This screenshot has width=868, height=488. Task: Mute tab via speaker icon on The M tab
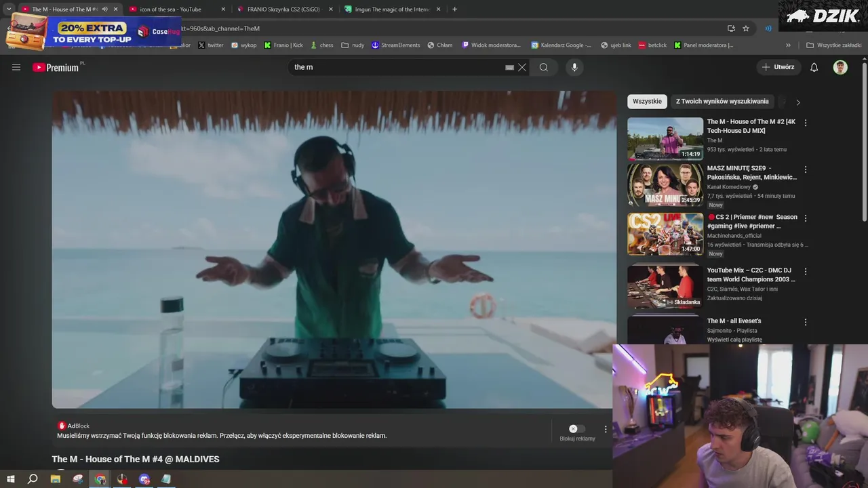tap(105, 9)
